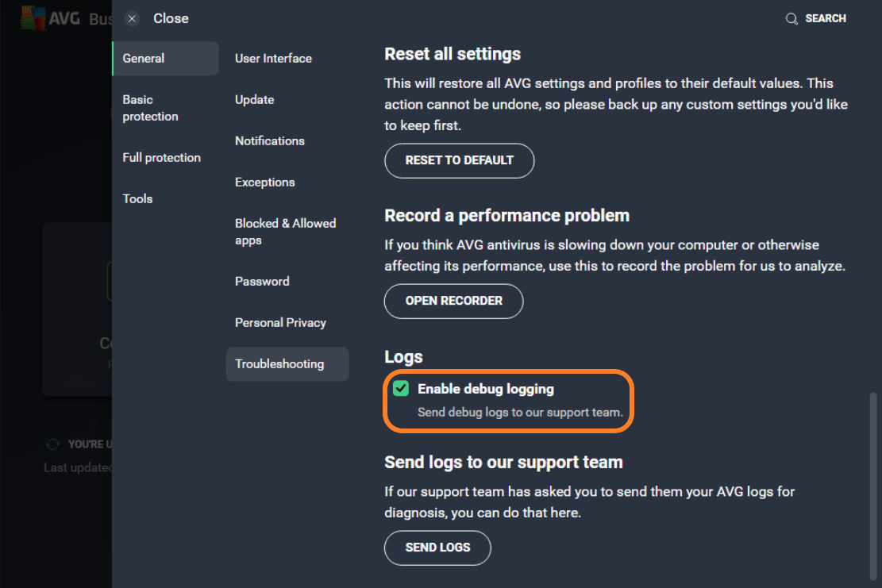The height and width of the screenshot is (588, 882).
Task: Open Notifications settings
Action: coord(269,141)
